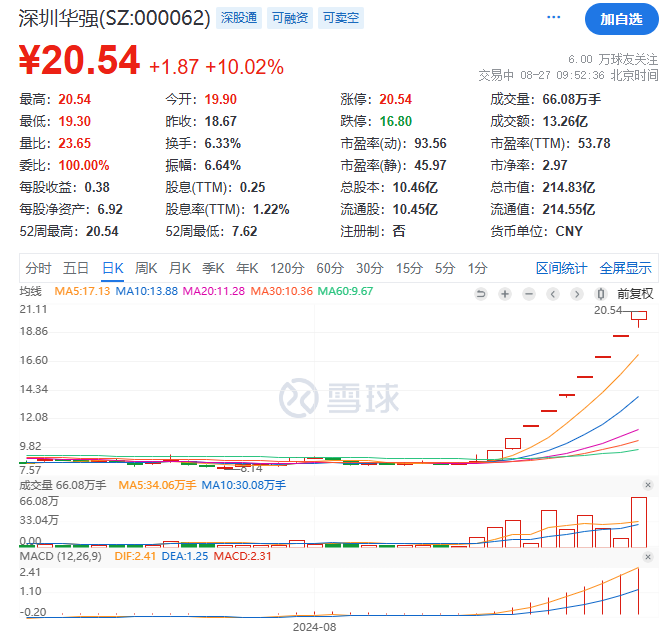This screenshot has height=640, width=668.
Task: Click the 加自选 add to watchlist button
Action: (x=622, y=19)
